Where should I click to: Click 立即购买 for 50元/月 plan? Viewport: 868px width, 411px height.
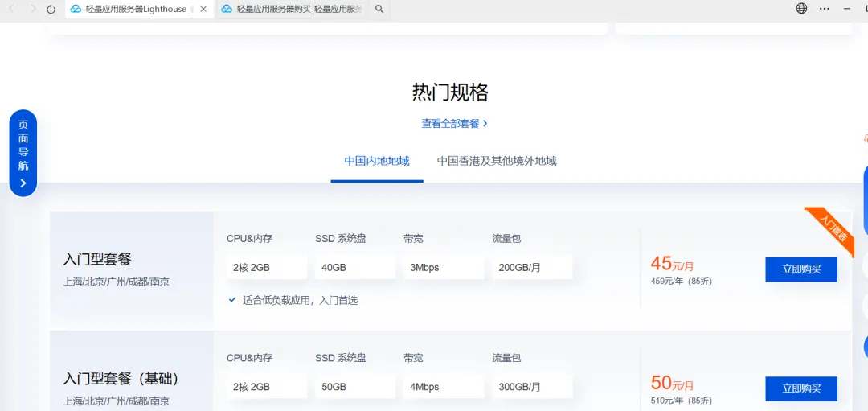click(x=801, y=388)
